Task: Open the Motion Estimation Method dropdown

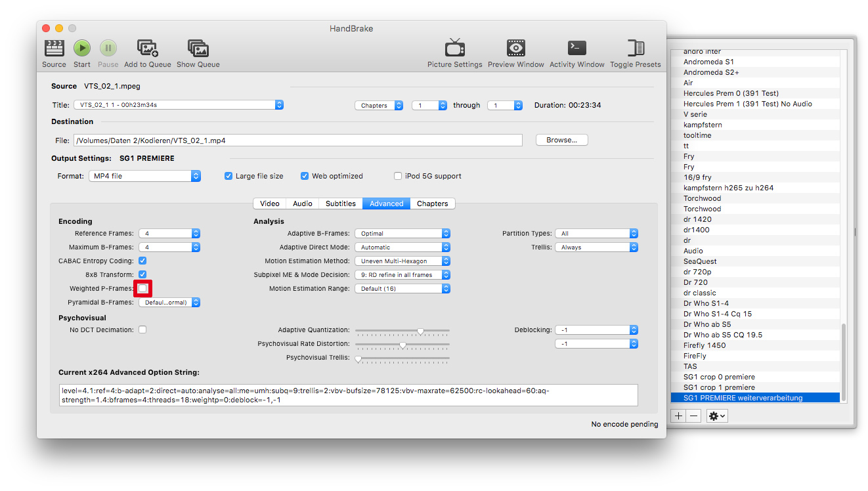Action: point(402,261)
